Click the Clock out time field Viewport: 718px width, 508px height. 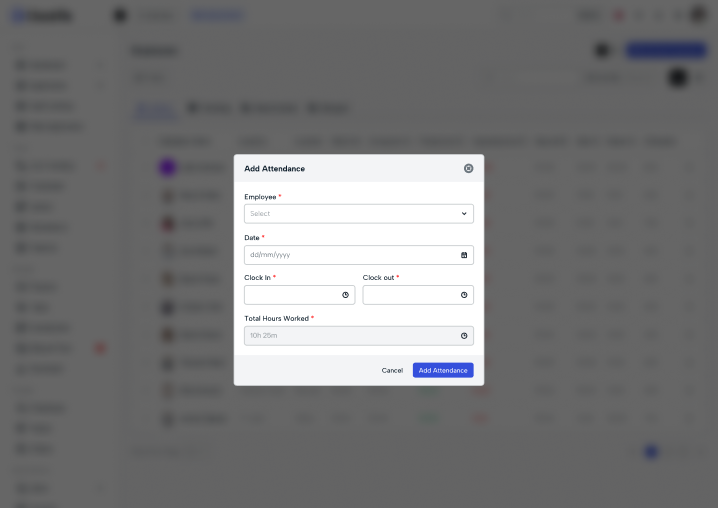(418, 295)
